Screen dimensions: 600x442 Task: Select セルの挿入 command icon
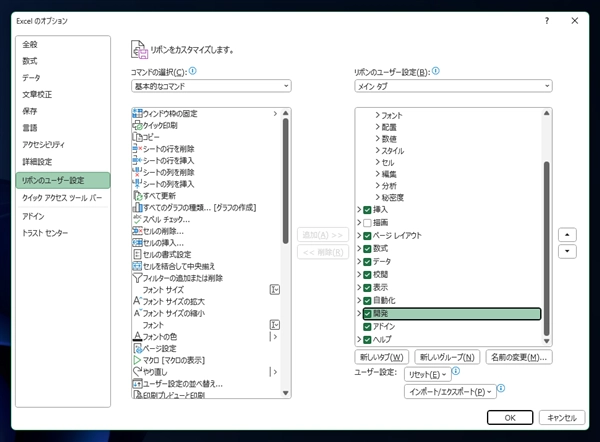point(137,243)
